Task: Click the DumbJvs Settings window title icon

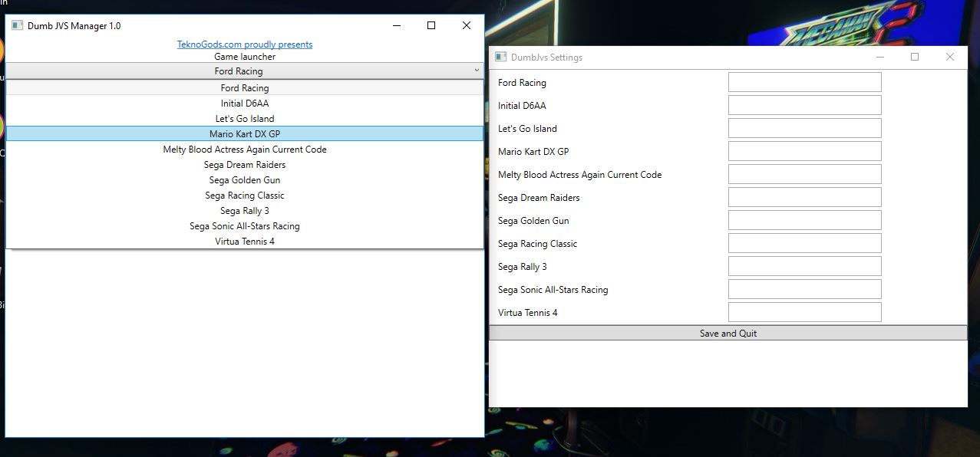Action: point(500,57)
